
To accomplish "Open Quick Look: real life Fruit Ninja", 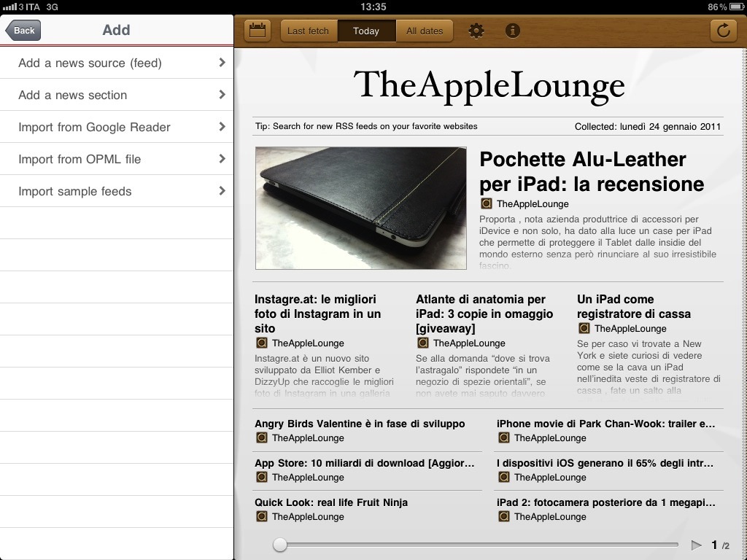I will click(331, 502).
